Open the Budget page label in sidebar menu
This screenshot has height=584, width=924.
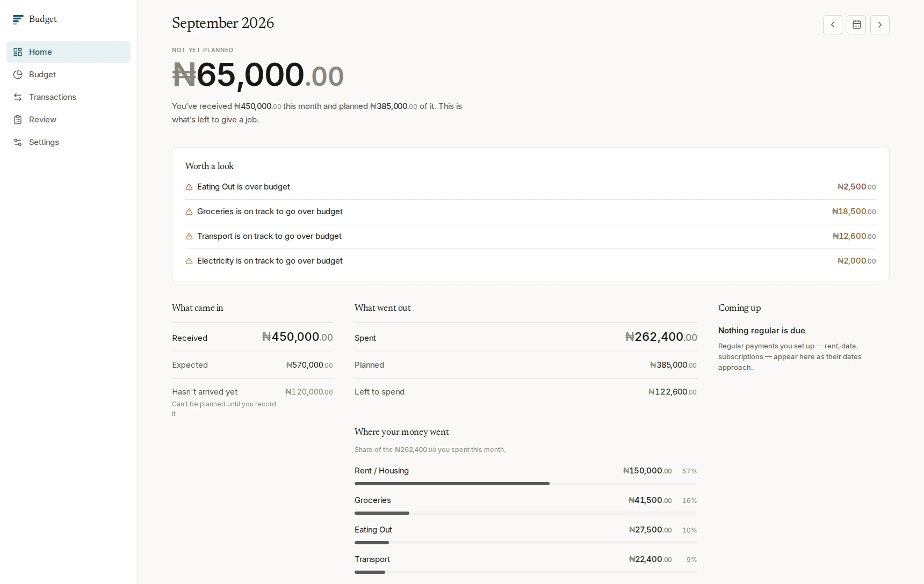coord(42,75)
